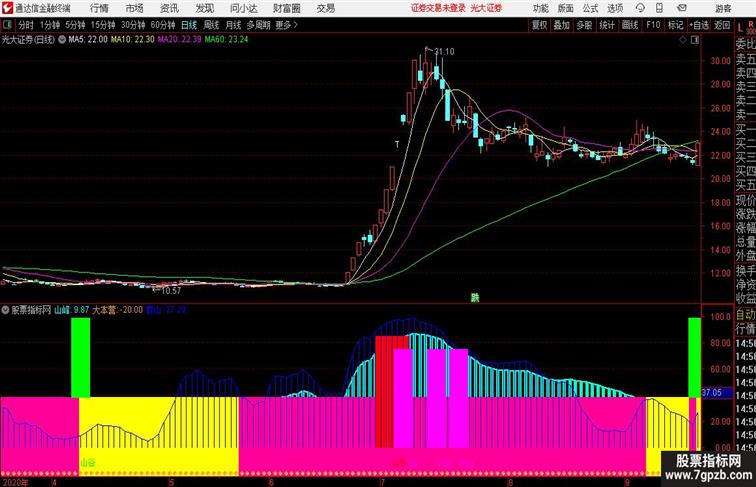Open the 发现 menu
Screen dimensions: 756x487
click(204, 8)
